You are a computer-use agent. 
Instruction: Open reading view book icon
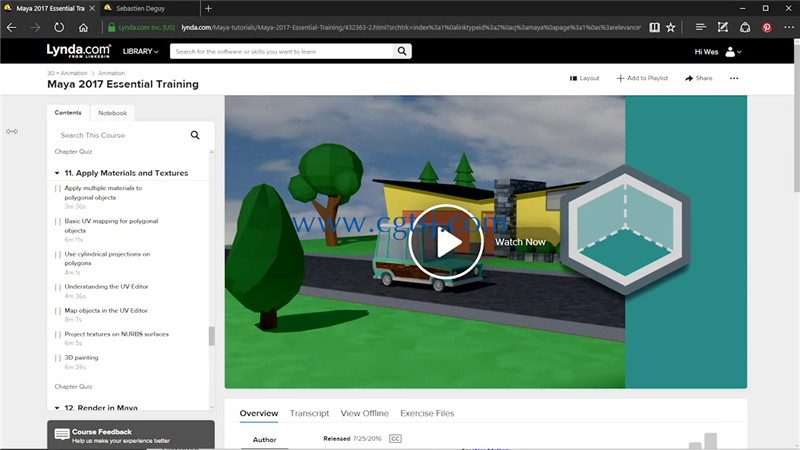click(654, 28)
